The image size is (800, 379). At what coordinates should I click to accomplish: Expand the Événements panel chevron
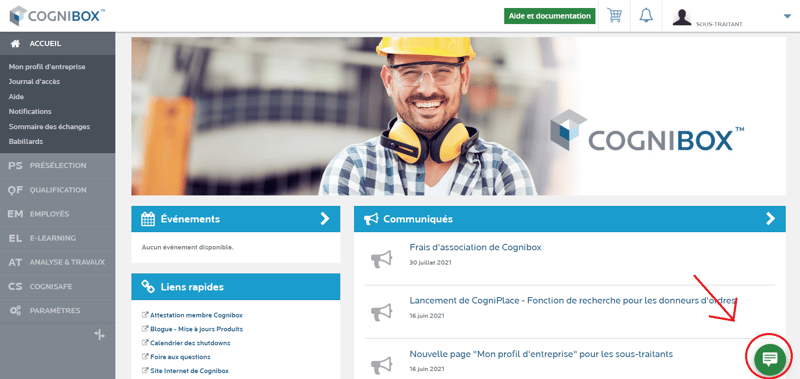coord(324,219)
